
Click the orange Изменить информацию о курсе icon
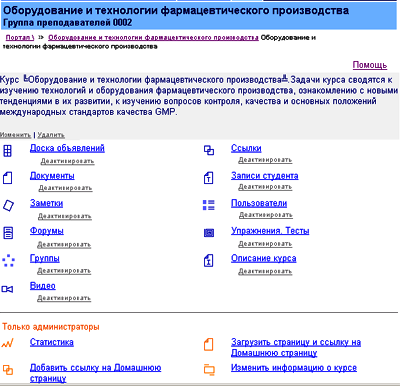coord(209,369)
